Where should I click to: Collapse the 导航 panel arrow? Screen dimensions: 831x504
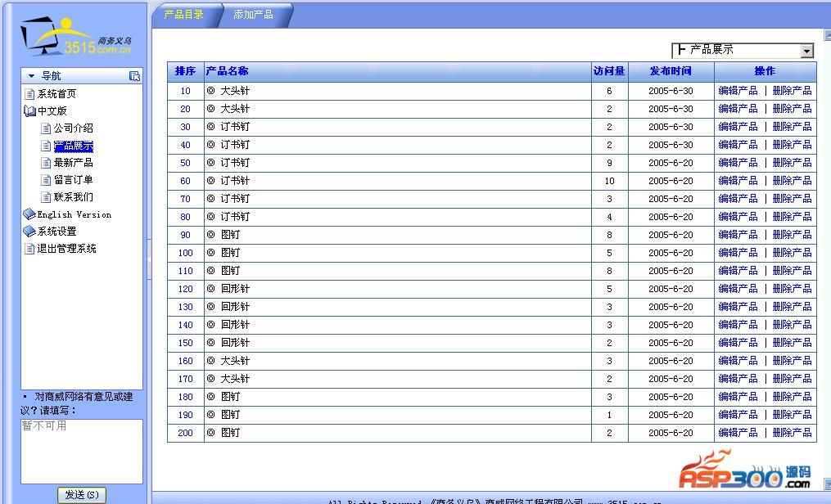point(31,76)
